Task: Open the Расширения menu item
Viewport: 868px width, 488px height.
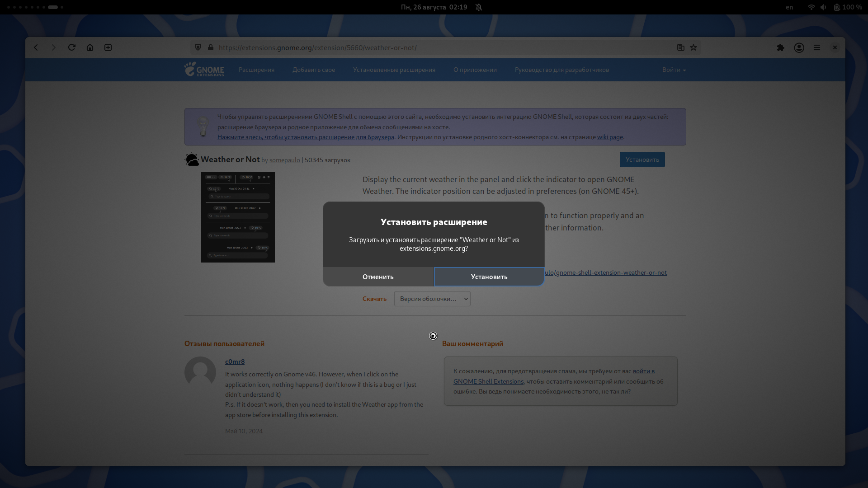Action: coord(256,70)
